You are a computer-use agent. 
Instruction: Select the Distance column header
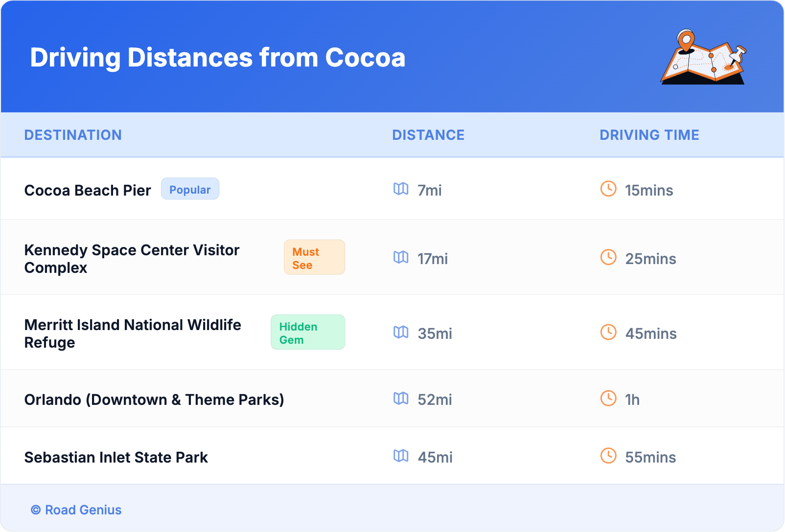(428, 135)
